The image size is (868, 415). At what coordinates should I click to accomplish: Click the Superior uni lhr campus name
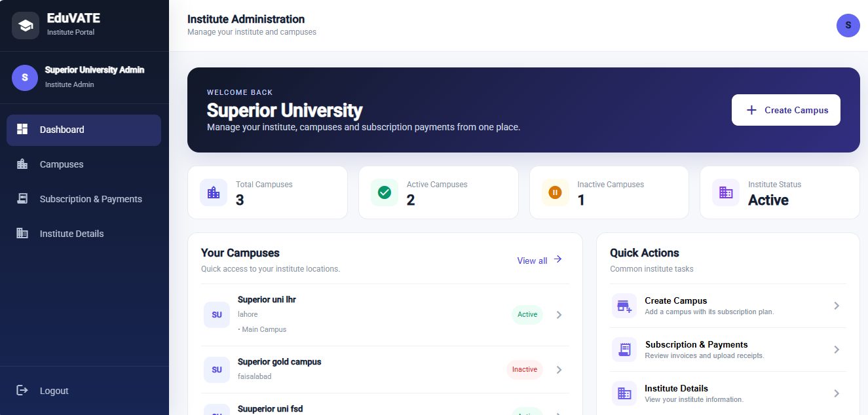click(267, 299)
